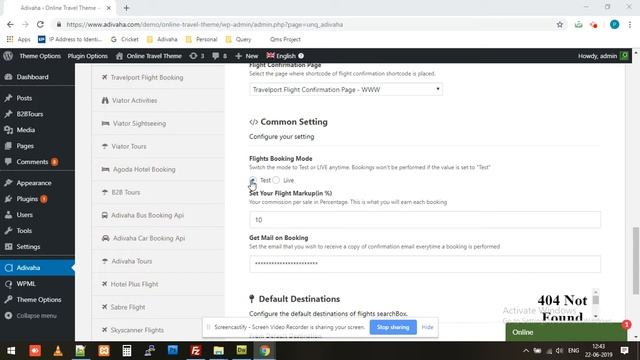Screen dimensions: 640x360
Task: Open Adivaha Bus Booking Api tab
Action: [x=158, y=215]
